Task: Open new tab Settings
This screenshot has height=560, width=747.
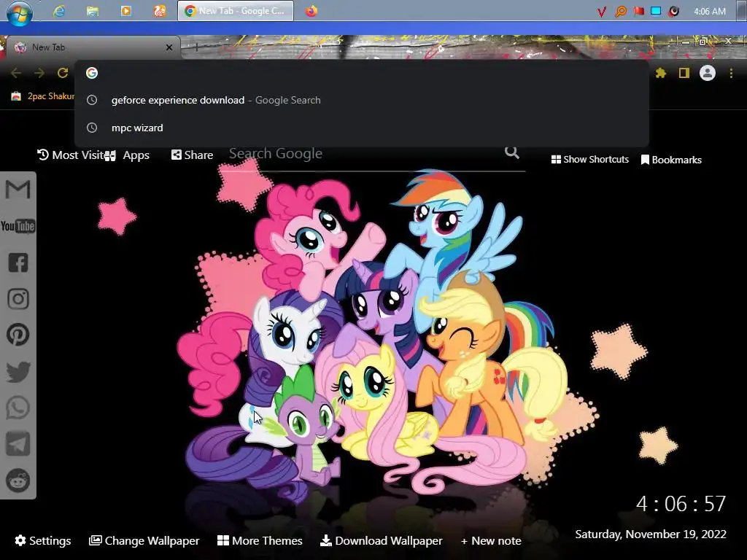Action: [43, 540]
